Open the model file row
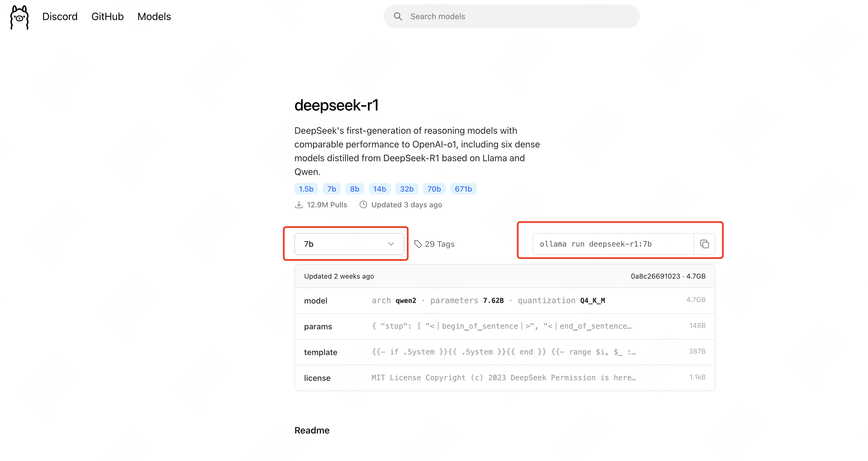868x461 pixels. click(x=505, y=300)
